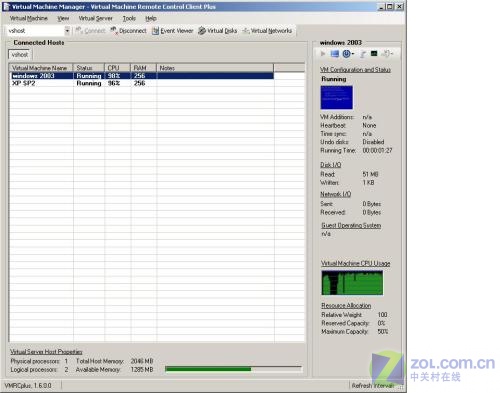Click the Notes column header
The height and width of the screenshot is (393, 500).
click(x=215, y=68)
